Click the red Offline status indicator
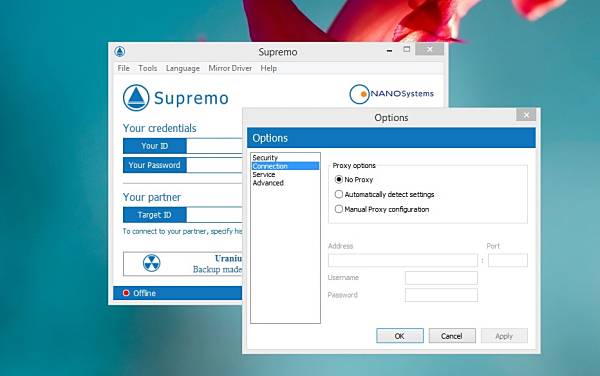600x376 pixels. [126, 293]
